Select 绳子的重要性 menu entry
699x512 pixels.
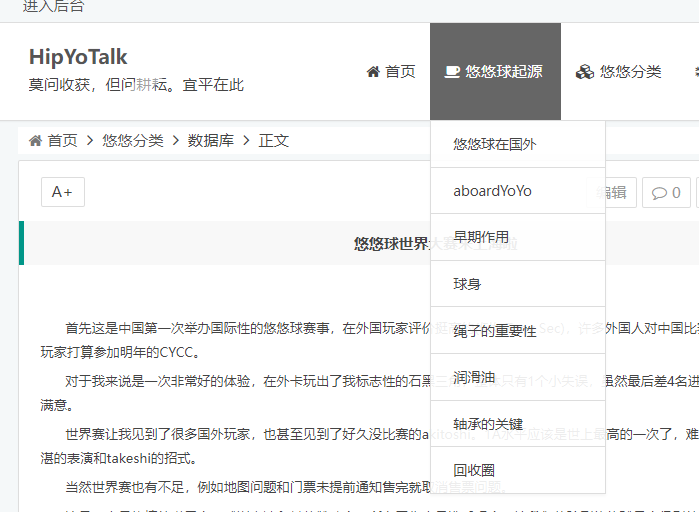[518, 331]
